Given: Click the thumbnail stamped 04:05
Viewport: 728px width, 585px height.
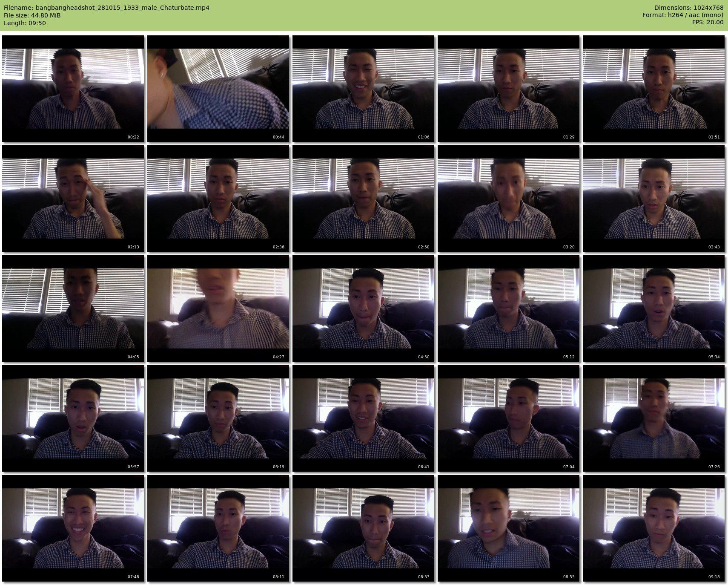Looking at the screenshot, I should click(x=73, y=308).
